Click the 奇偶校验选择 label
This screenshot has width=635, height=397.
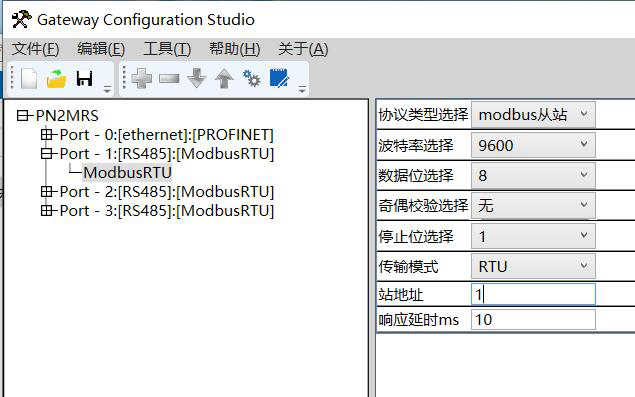click(x=423, y=205)
